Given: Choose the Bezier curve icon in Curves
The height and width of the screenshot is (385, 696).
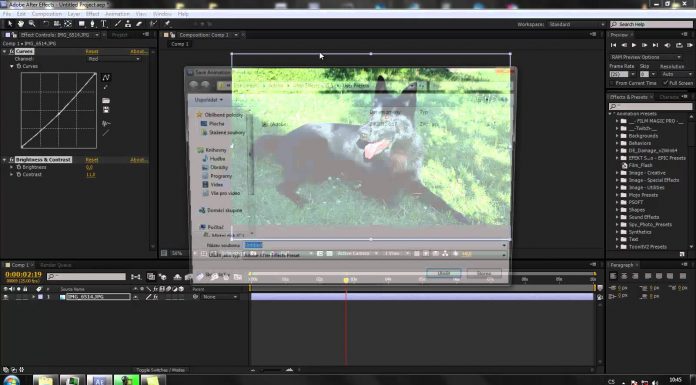Looking at the screenshot, I should pyautogui.click(x=106, y=78).
